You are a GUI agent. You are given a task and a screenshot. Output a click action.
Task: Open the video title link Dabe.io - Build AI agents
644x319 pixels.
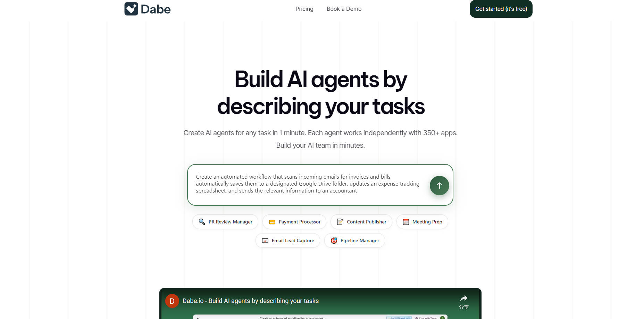point(250,301)
